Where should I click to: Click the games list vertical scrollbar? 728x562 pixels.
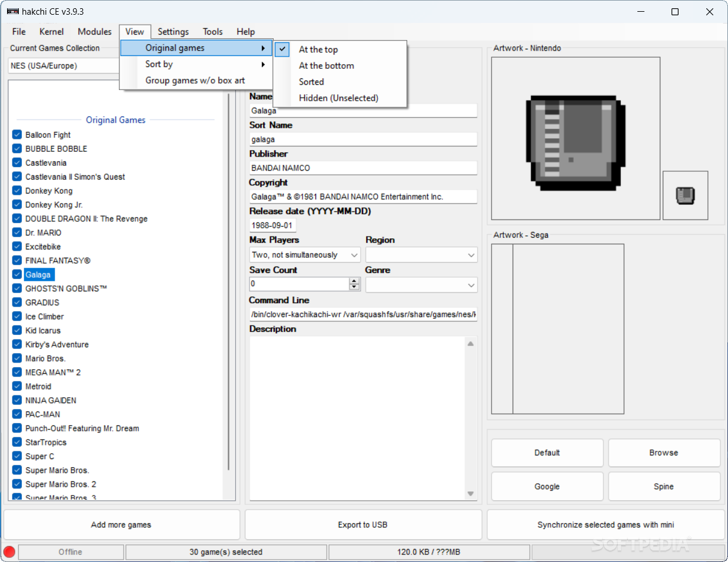229,282
